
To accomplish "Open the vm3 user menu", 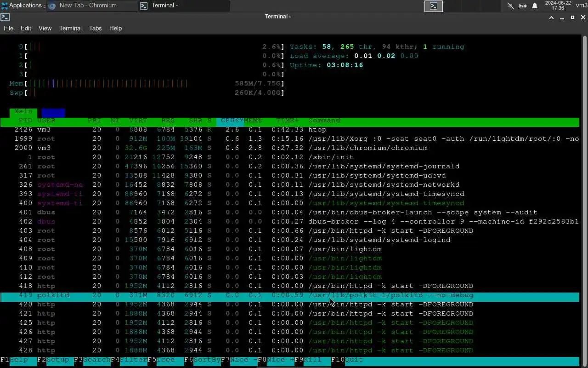I will [582, 6].
